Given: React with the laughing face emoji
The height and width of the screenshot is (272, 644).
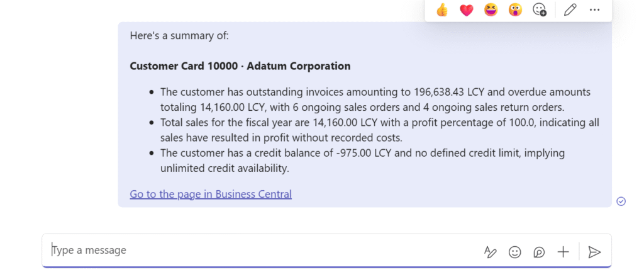Looking at the screenshot, I should click(x=491, y=10).
